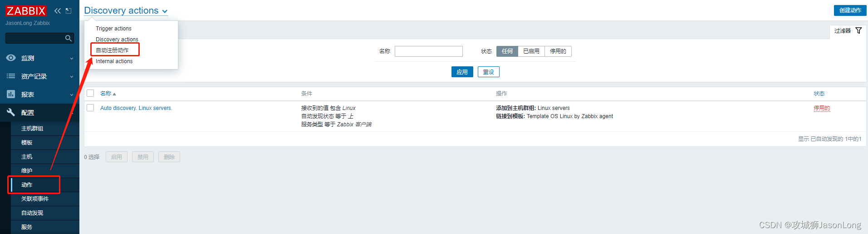The image size is (868, 234).
Task: Tick the select-all checkbox in header
Action: 90,93
